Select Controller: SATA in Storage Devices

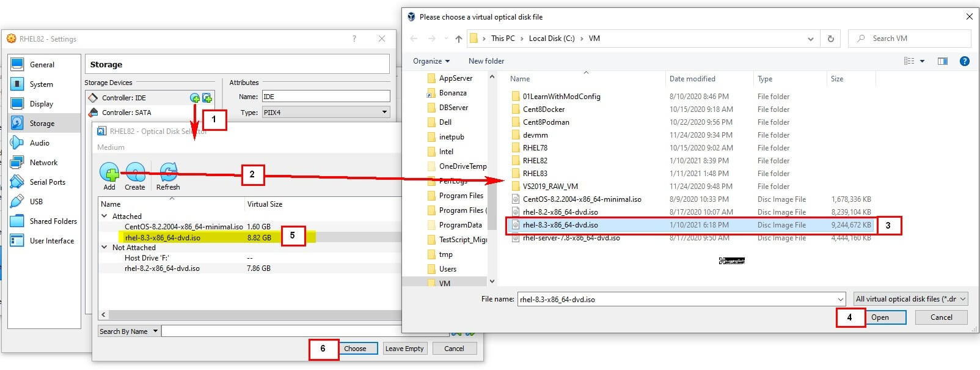pyautogui.click(x=126, y=113)
